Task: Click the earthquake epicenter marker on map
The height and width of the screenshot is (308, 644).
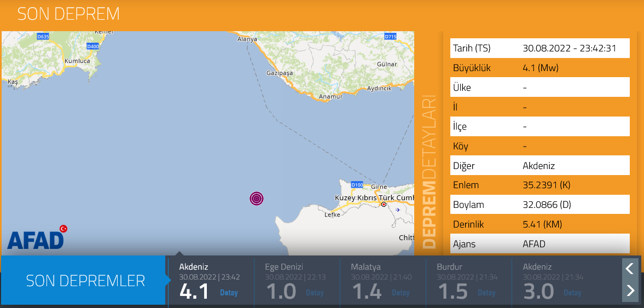Action: [257, 199]
